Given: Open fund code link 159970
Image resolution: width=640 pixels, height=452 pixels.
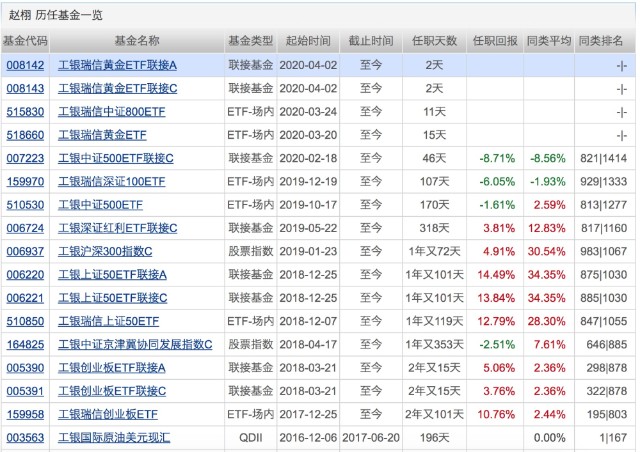Looking at the screenshot, I should coord(25,182).
